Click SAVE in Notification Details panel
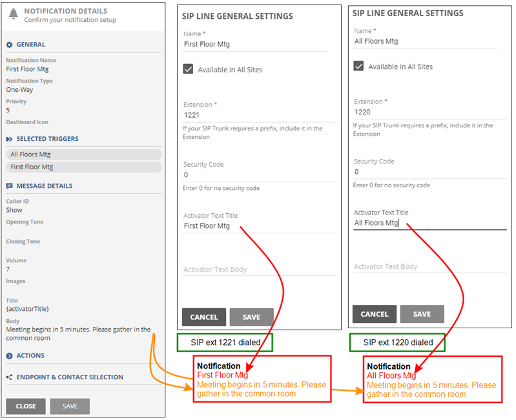 pos(70,406)
